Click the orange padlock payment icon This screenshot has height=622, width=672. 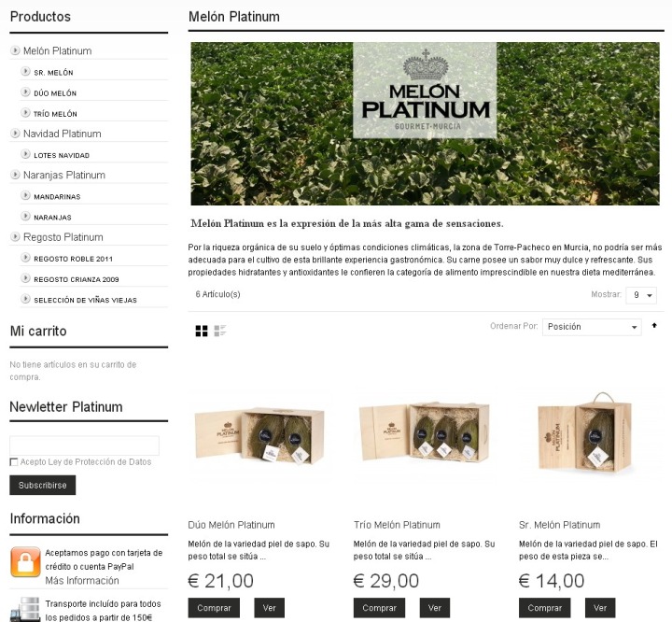[x=25, y=562]
